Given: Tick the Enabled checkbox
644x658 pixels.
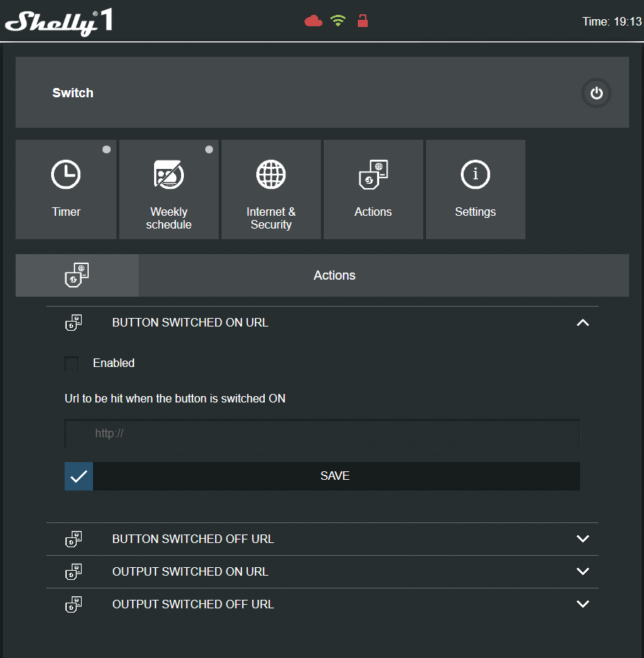Looking at the screenshot, I should [x=72, y=363].
